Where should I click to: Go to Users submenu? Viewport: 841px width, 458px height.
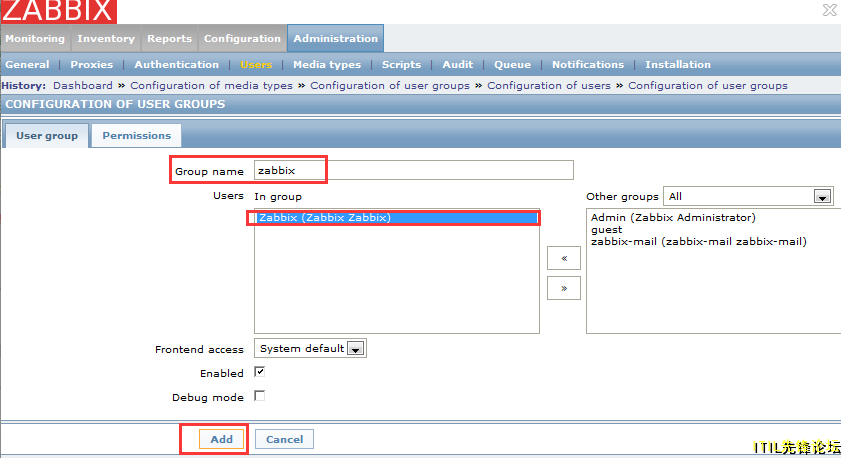pyautogui.click(x=256, y=64)
